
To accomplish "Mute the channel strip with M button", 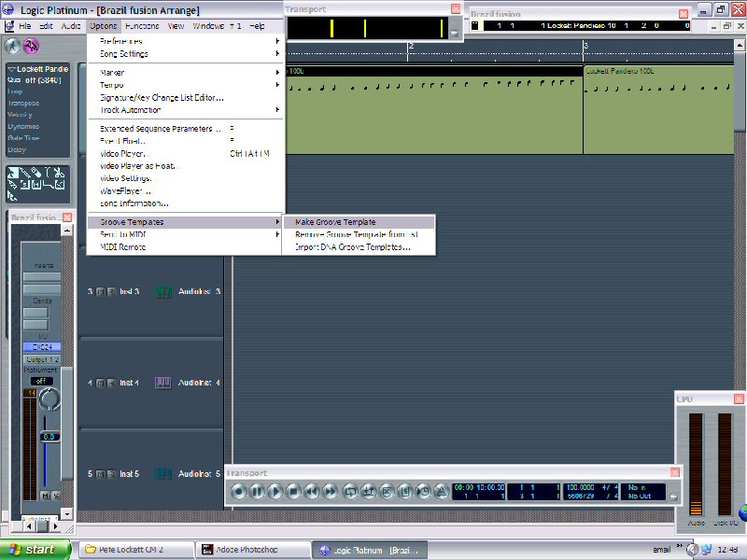I will [45, 496].
